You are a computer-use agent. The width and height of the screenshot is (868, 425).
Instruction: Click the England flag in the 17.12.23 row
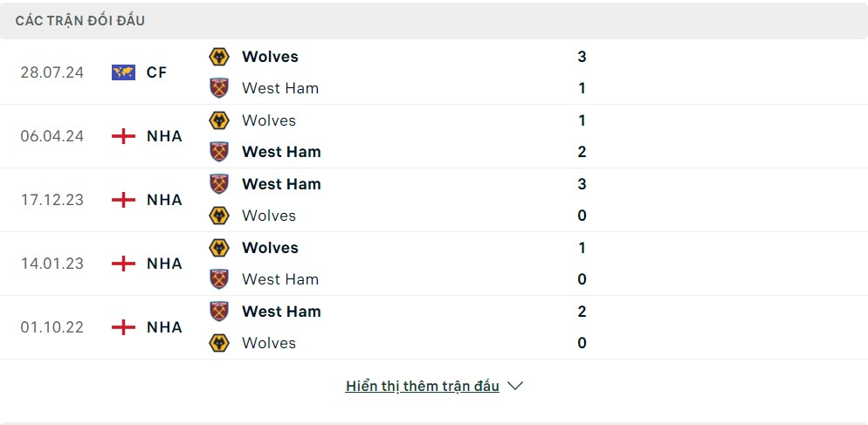click(x=123, y=200)
